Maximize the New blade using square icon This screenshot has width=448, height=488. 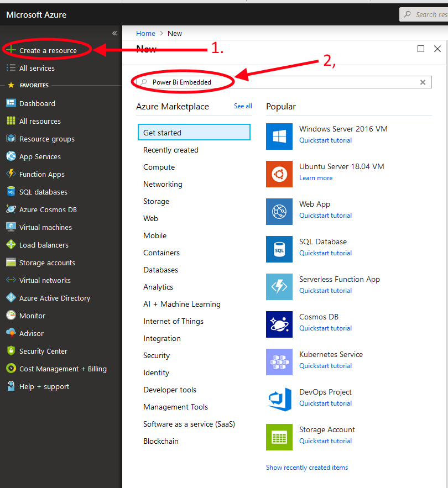(x=420, y=49)
